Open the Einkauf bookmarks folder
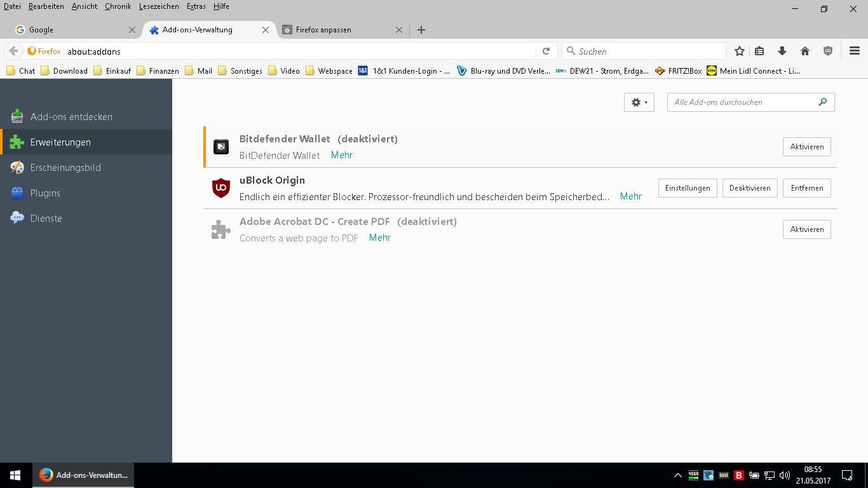The width and height of the screenshot is (868, 488). (x=112, y=71)
